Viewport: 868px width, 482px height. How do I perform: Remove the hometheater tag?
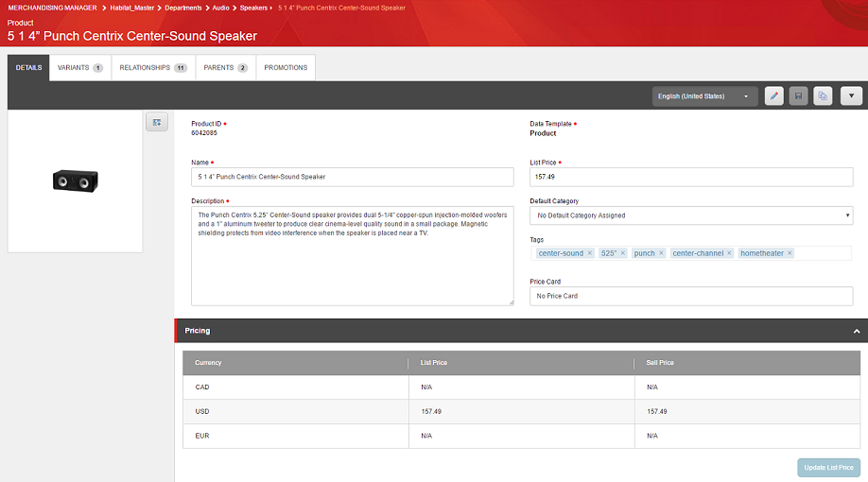[x=790, y=253]
